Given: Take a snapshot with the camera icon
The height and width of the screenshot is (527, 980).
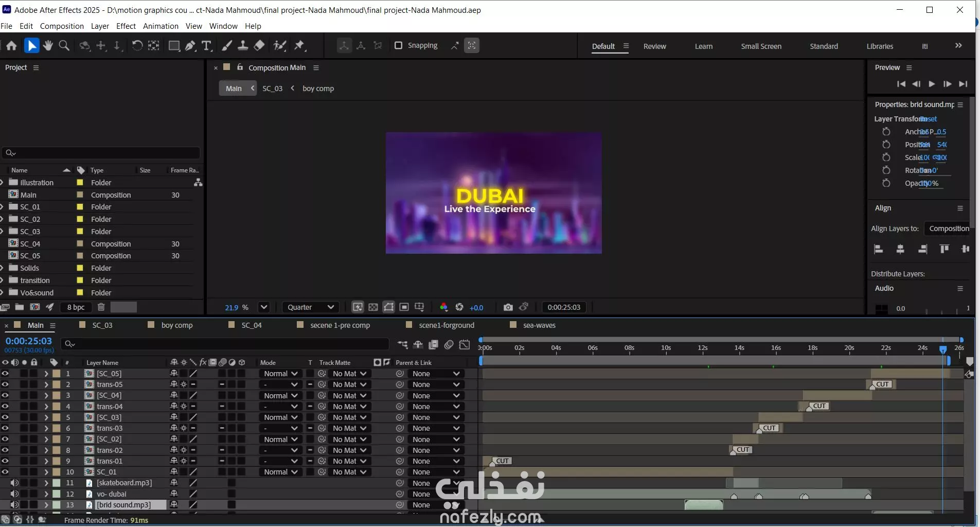Looking at the screenshot, I should coord(508,307).
